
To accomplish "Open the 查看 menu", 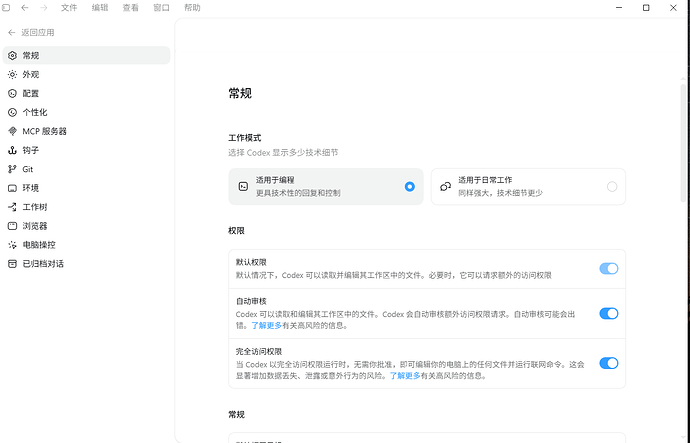I will tap(131, 7).
